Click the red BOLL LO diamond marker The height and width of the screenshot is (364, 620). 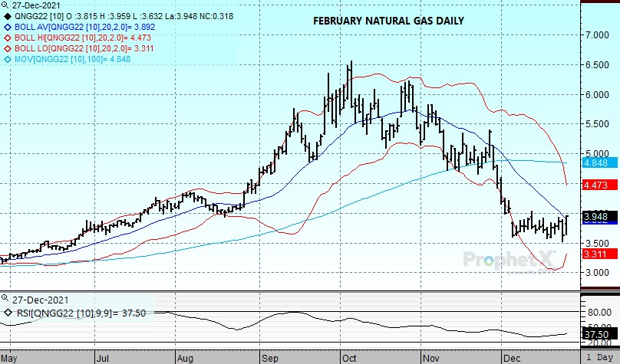pos(7,48)
